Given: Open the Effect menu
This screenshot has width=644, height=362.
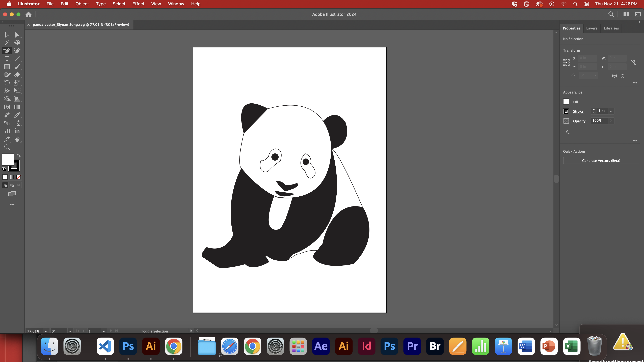Looking at the screenshot, I should tap(138, 4).
